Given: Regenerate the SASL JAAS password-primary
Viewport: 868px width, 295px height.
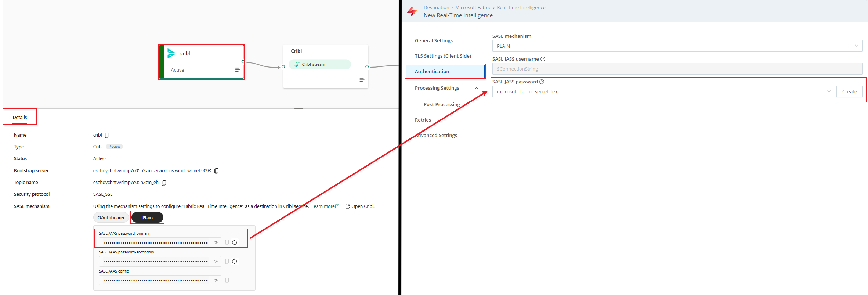Looking at the screenshot, I should (235, 242).
